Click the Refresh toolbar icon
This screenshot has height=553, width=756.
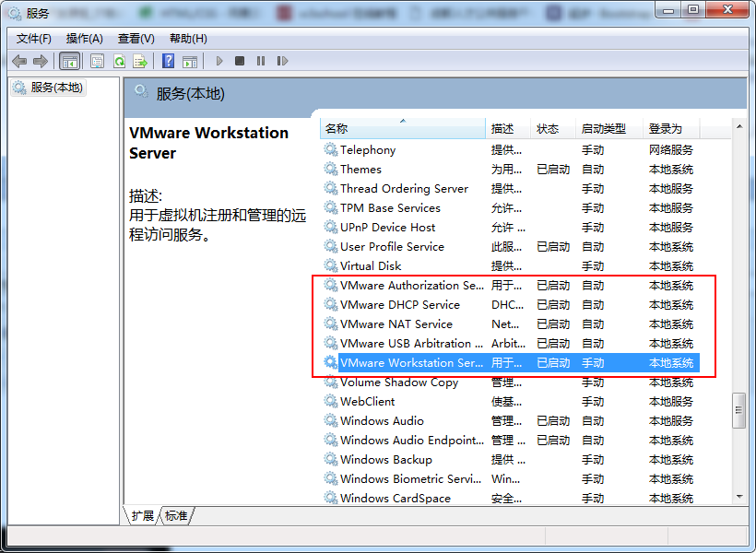pos(119,61)
